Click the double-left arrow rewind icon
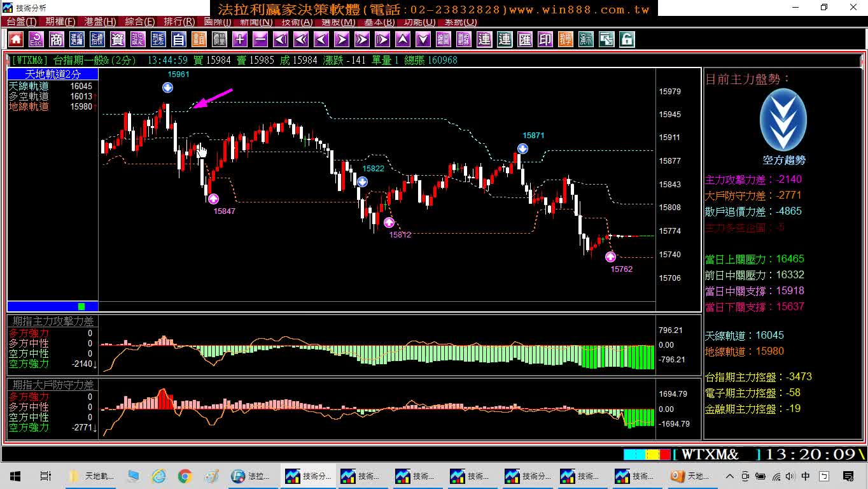The height and width of the screenshot is (489, 868). click(300, 39)
